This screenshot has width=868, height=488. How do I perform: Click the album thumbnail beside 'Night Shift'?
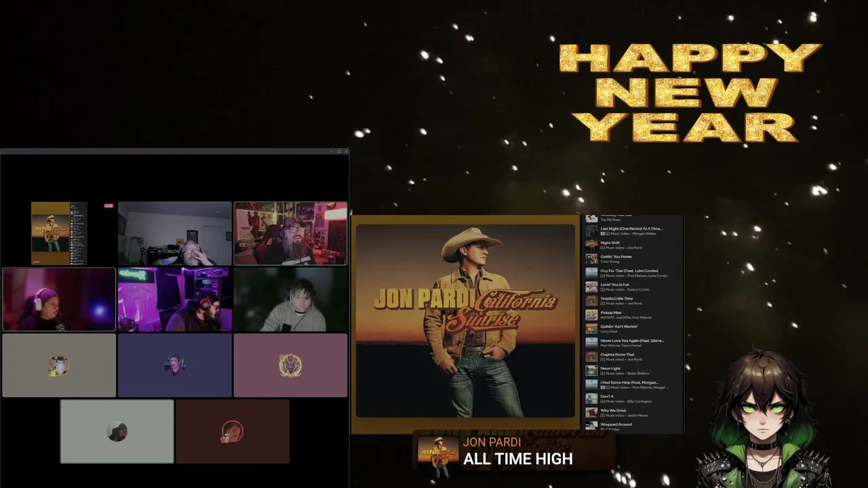tap(591, 245)
